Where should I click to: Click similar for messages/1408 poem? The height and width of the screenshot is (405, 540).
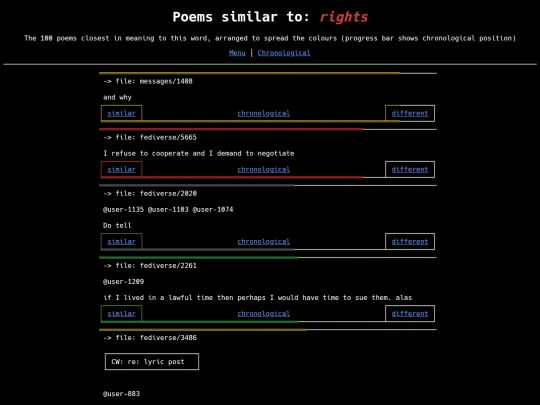(x=122, y=113)
